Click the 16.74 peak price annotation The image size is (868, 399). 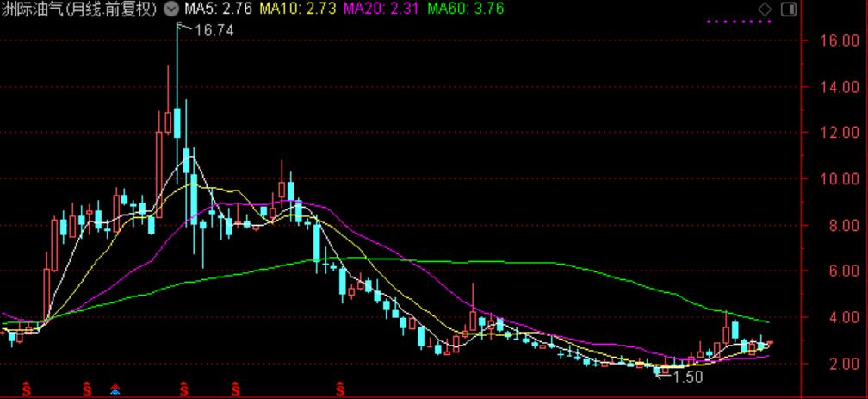pos(214,30)
